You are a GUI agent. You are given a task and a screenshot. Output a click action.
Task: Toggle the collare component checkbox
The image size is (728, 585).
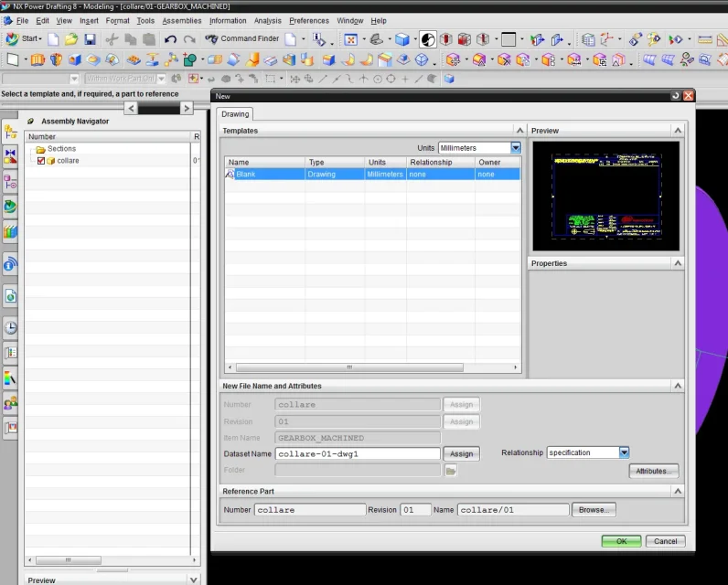(x=41, y=161)
